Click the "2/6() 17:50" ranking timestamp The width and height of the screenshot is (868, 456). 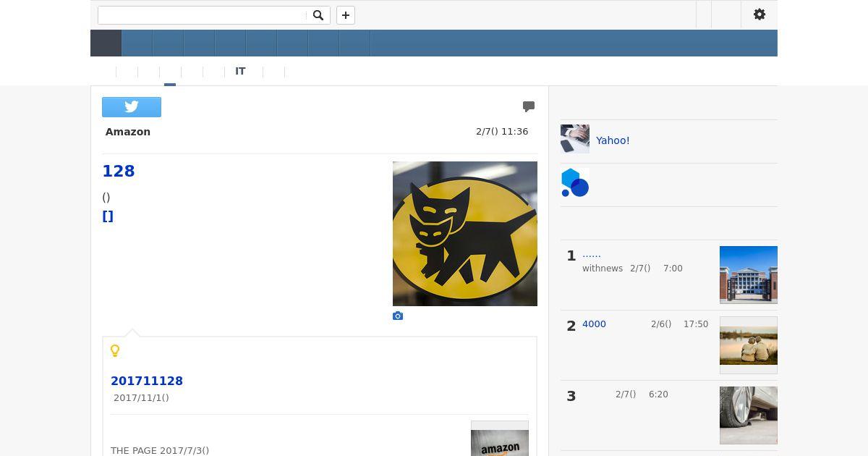point(679,324)
